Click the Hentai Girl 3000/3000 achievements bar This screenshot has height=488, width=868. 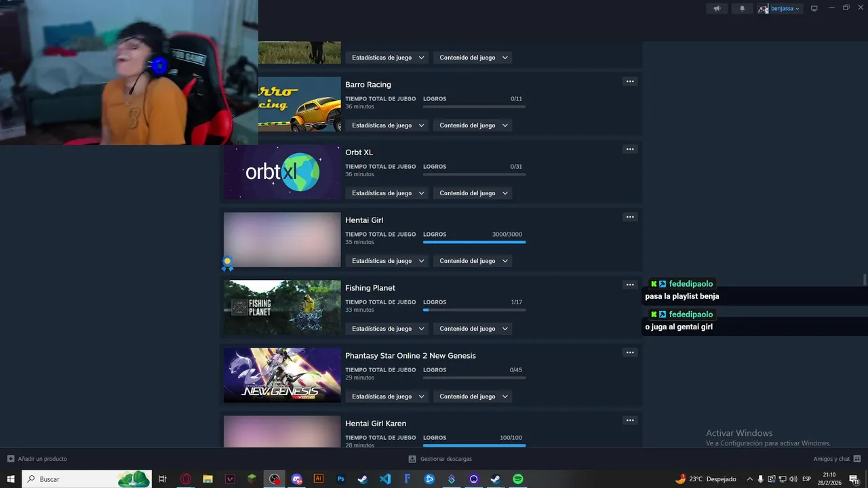tap(474, 242)
